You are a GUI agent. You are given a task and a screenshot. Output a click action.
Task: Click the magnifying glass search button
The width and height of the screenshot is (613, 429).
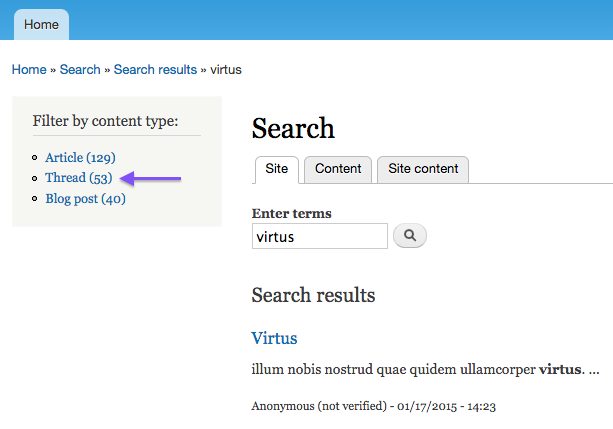point(410,235)
